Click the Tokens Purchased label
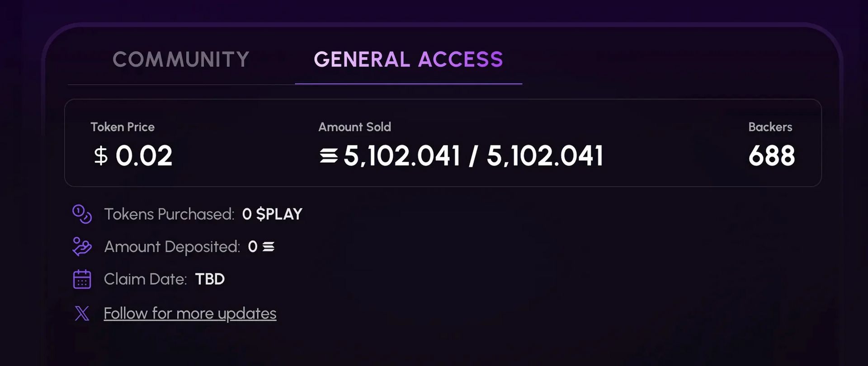Viewport: 868px width, 366px height. pos(169,214)
